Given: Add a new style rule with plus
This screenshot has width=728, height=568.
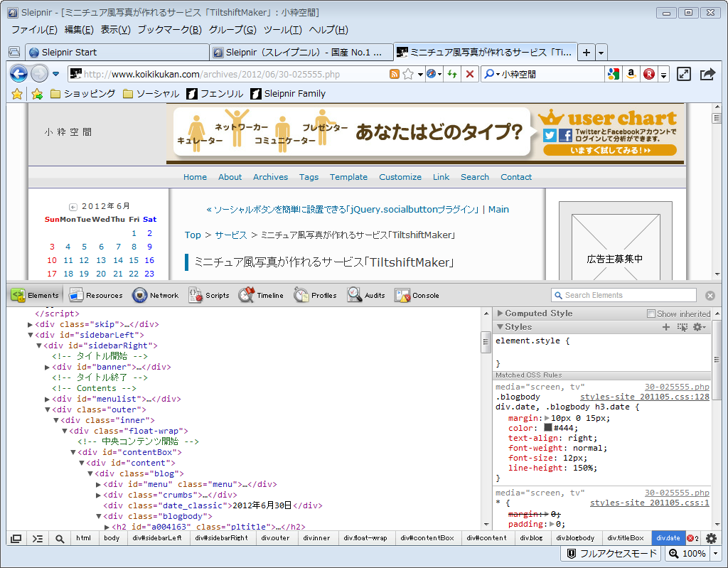Looking at the screenshot, I should pos(665,327).
